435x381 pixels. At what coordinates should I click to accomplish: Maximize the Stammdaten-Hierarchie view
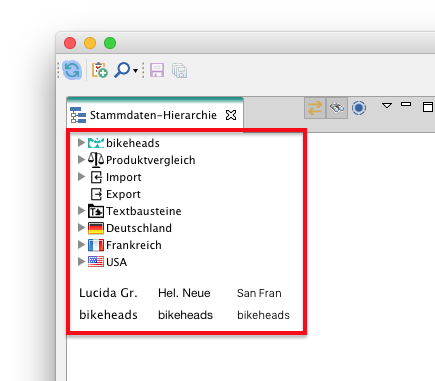pos(428,107)
